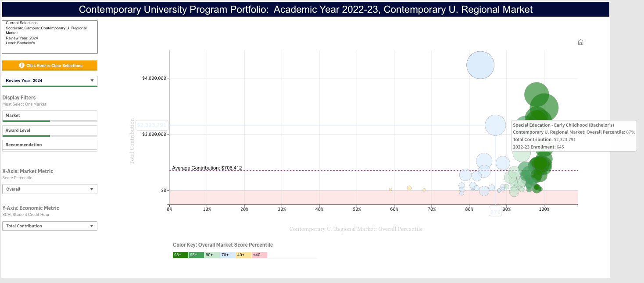Click the Color Key heading text
This screenshot has height=283, width=644.
[223, 245]
